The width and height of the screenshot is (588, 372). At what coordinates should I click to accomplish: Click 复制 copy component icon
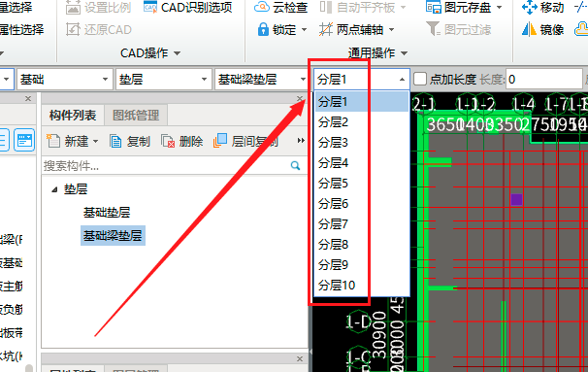coord(115,142)
